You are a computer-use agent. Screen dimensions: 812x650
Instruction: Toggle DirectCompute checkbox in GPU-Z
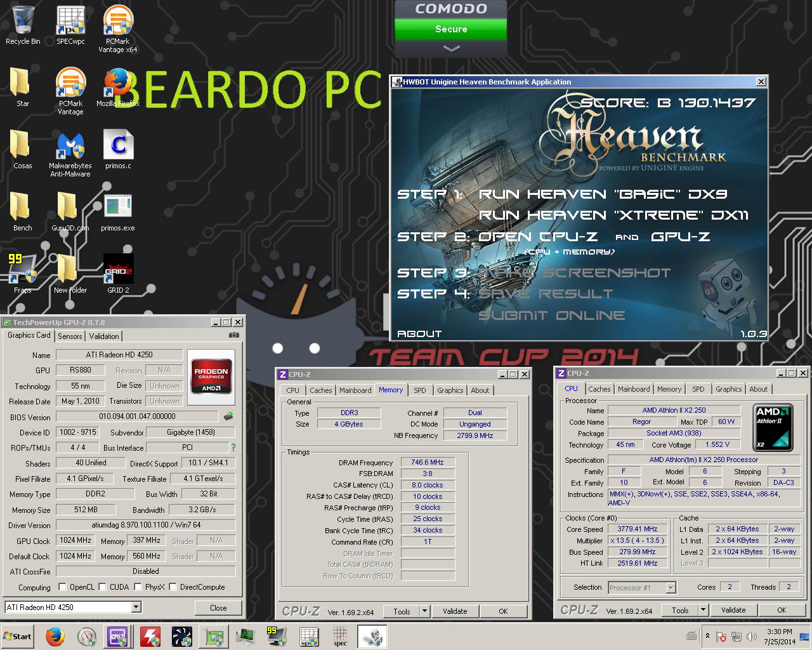173,587
